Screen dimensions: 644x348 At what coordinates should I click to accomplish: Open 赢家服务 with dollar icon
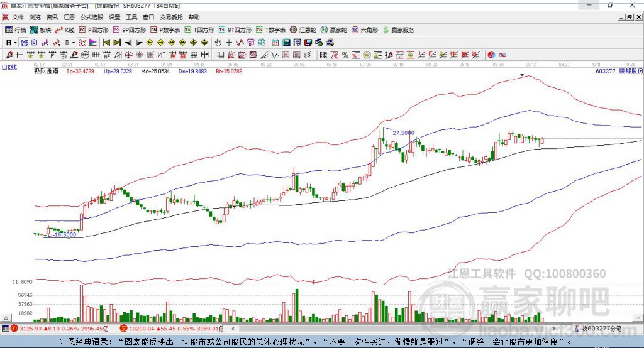point(398,30)
